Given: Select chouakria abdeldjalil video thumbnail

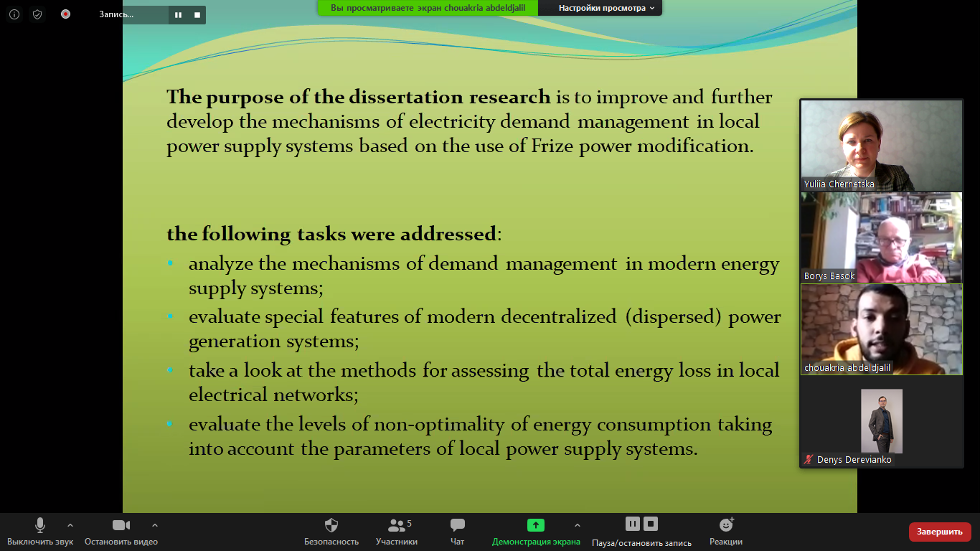Looking at the screenshot, I should (882, 329).
